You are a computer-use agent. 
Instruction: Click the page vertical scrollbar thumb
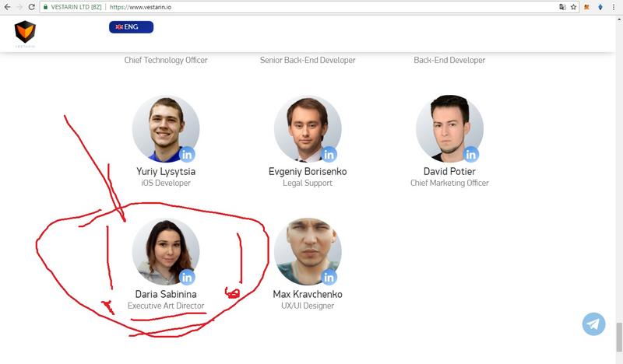619,338
